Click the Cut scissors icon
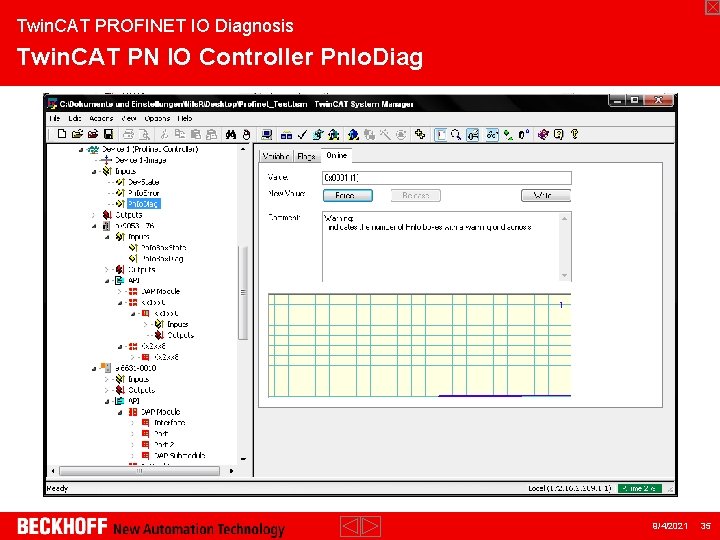This screenshot has width=720, height=540. click(164, 135)
